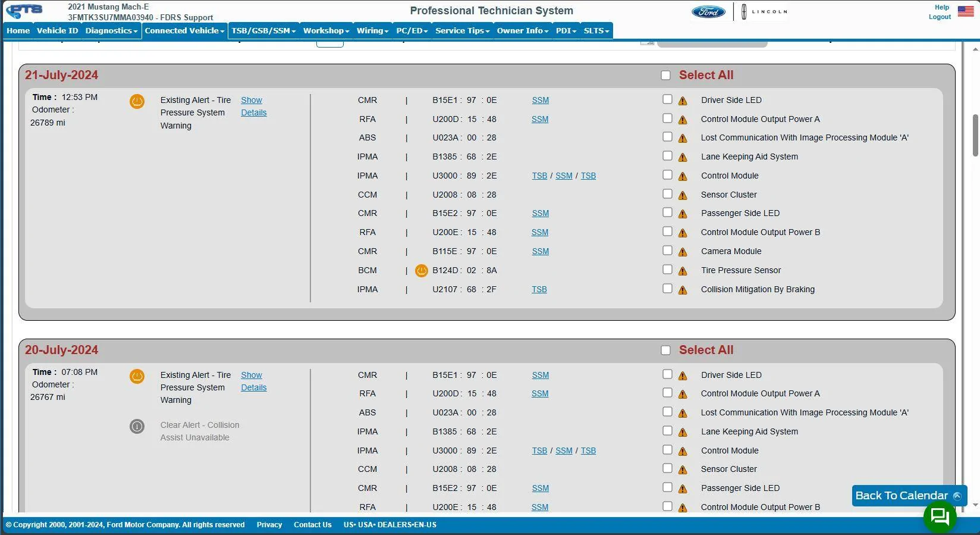Click the Back To Calendar button
980x535 pixels.
pos(909,496)
